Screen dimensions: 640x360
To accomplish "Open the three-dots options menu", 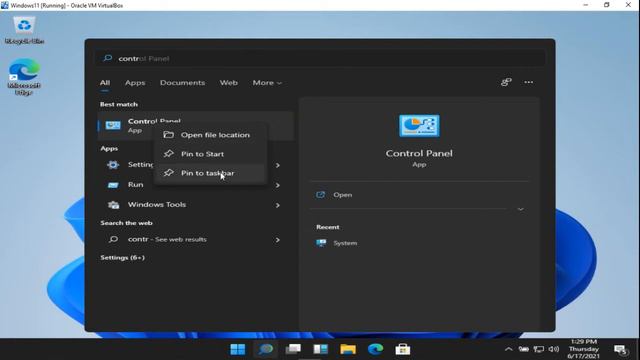I will (x=529, y=82).
